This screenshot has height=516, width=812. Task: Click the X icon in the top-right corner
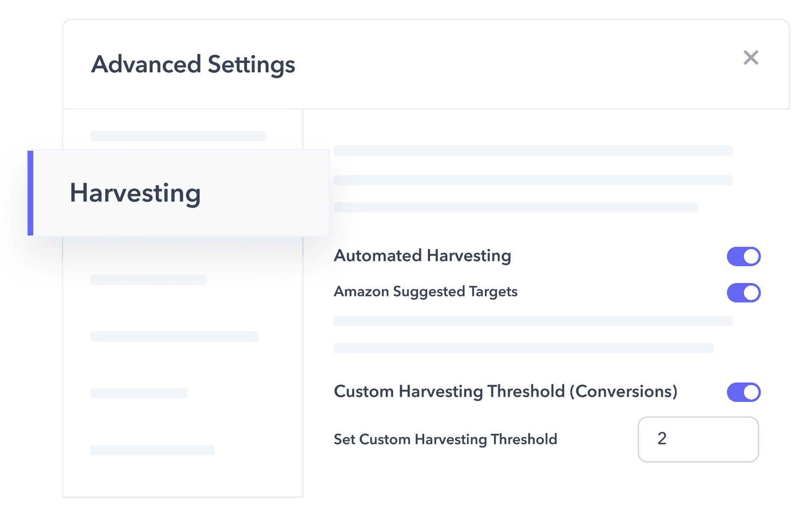point(751,57)
